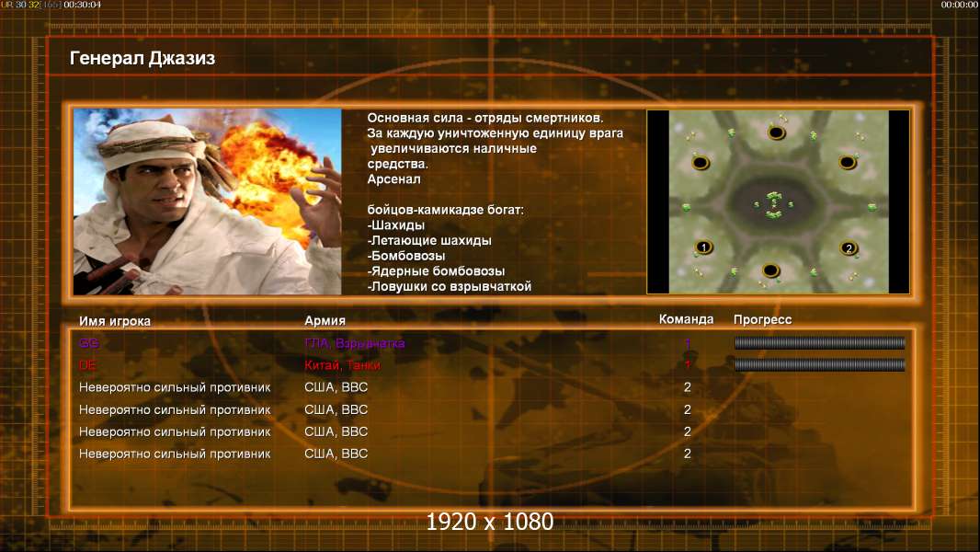Click start position marker 2 on map

click(x=849, y=248)
